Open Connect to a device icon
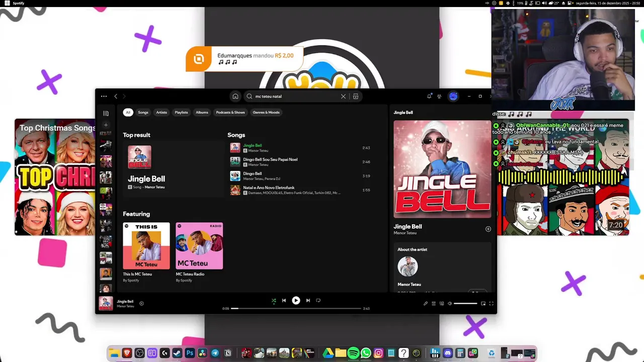Viewport: 644px width, 362px height. (442, 304)
